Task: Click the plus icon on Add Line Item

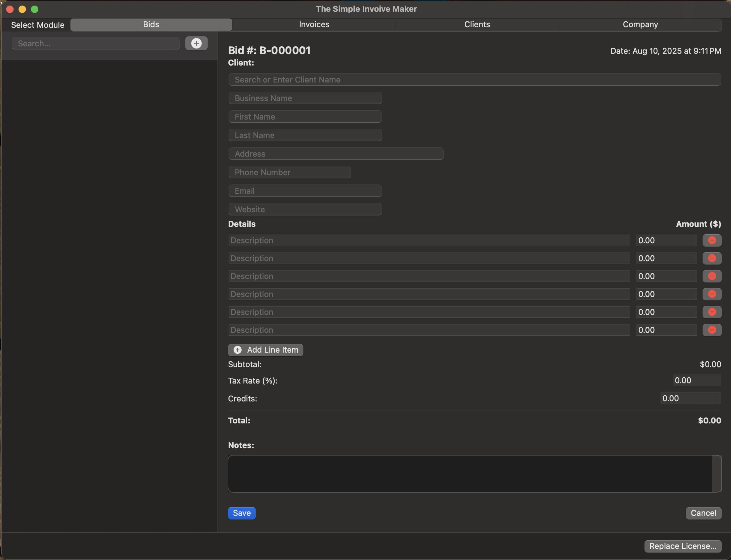Action: 237,350
